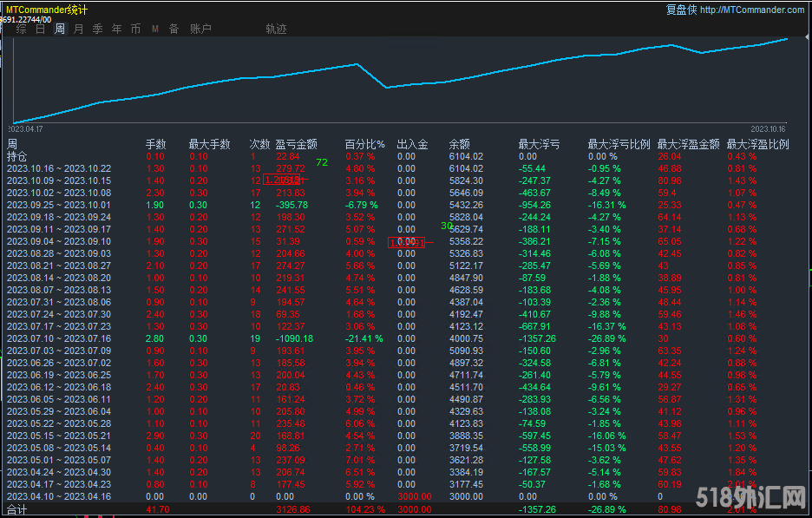This screenshot has width=812, height=518.
Task: Click the M tab
Action: coord(154,29)
